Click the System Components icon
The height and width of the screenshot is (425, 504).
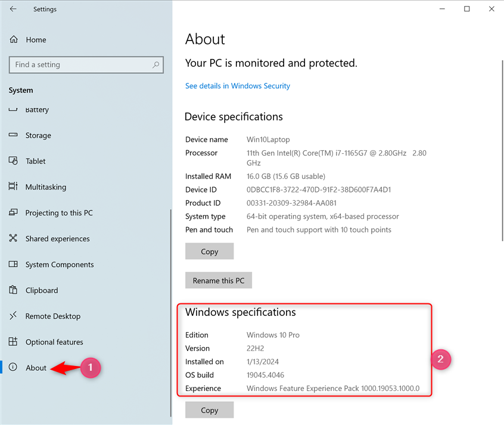[13, 264]
